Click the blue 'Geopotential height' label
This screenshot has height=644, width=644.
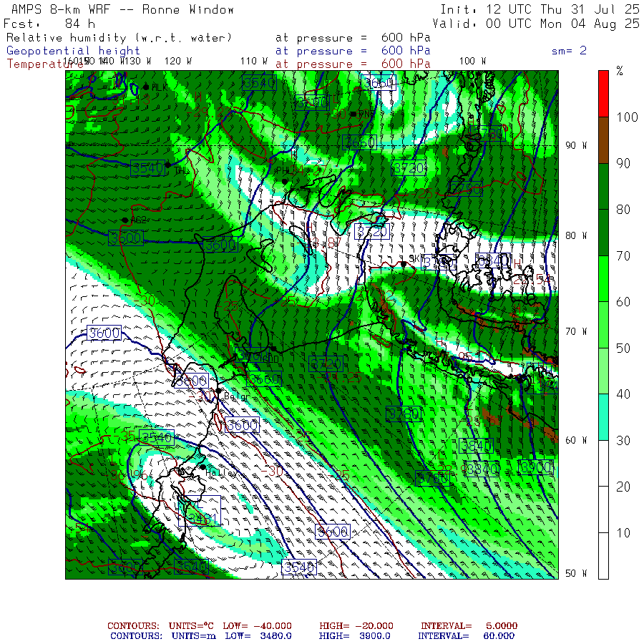(x=73, y=51)
